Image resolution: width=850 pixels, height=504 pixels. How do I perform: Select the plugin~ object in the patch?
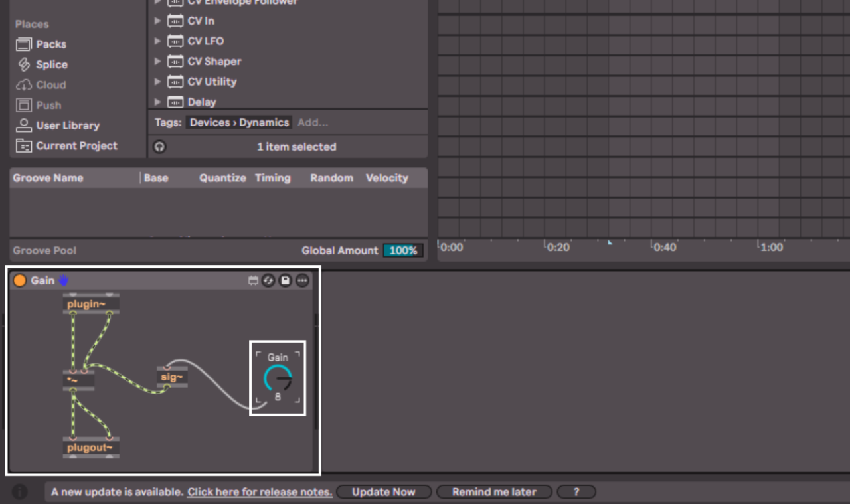pos(92,304)
